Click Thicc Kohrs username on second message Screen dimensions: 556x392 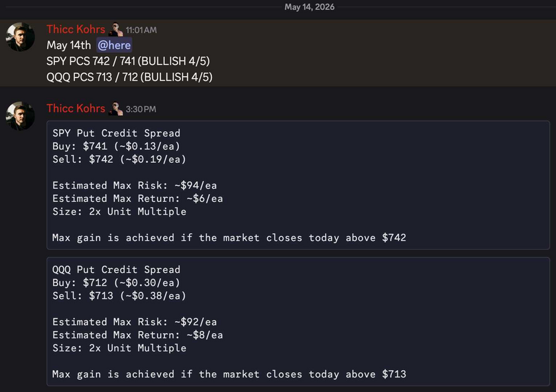76,109
